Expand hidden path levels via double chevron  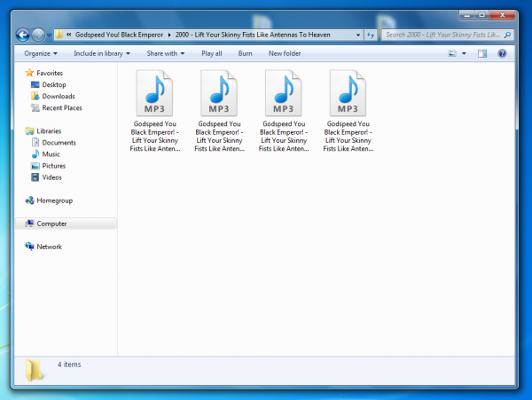coord(69,35)
